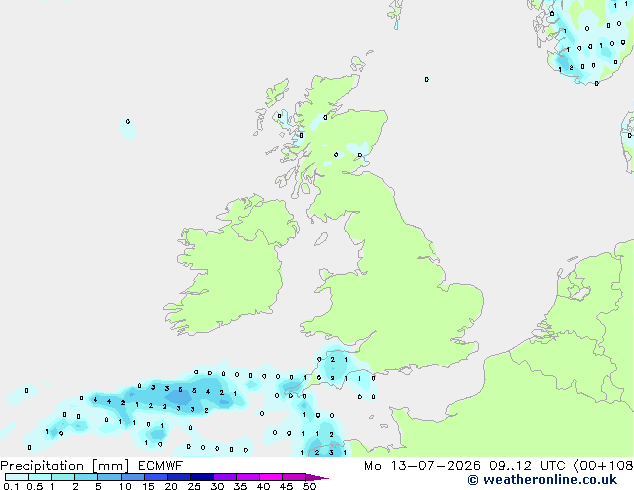Click the '30' legend scale label
Viewport: 634px width, 490px height.
[x=217, y=486]
